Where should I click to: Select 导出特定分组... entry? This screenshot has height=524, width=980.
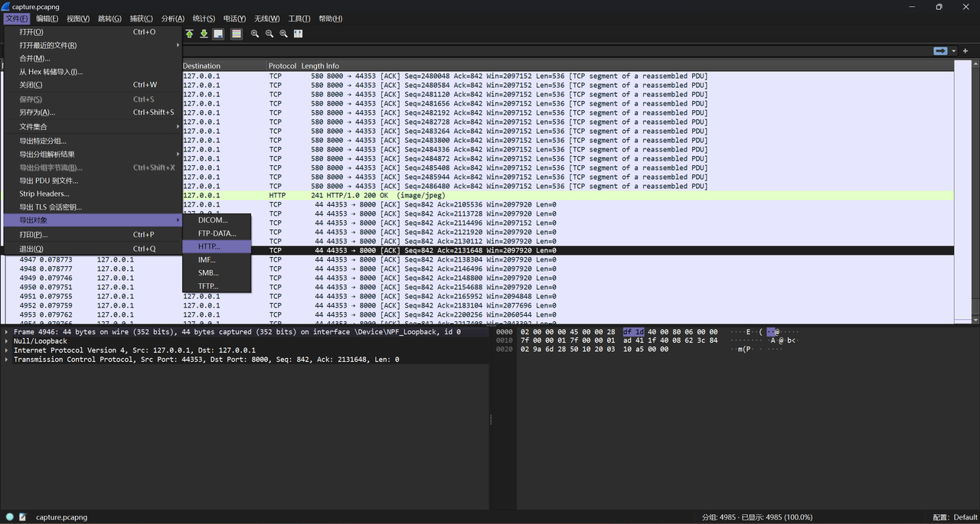coord(93,141)
